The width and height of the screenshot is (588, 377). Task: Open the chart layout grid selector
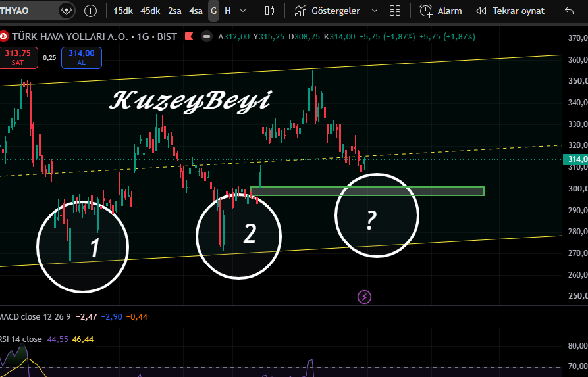(395, 11)
